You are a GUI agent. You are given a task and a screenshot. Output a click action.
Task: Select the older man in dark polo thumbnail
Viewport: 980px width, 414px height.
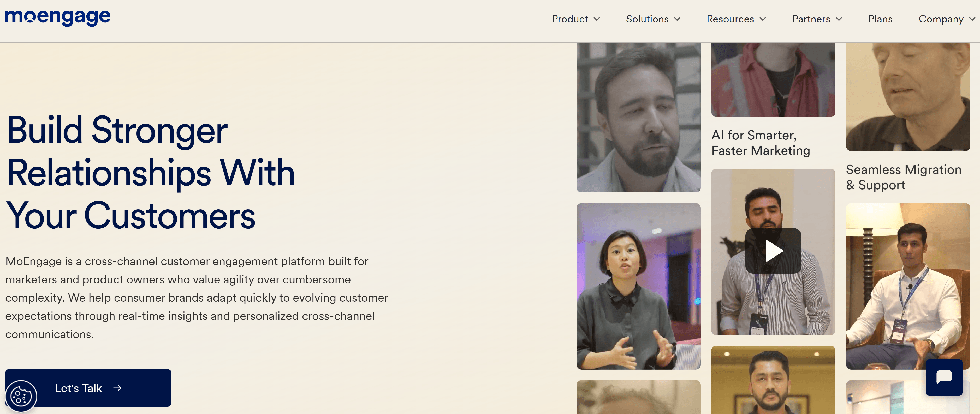tap(908, 97)
